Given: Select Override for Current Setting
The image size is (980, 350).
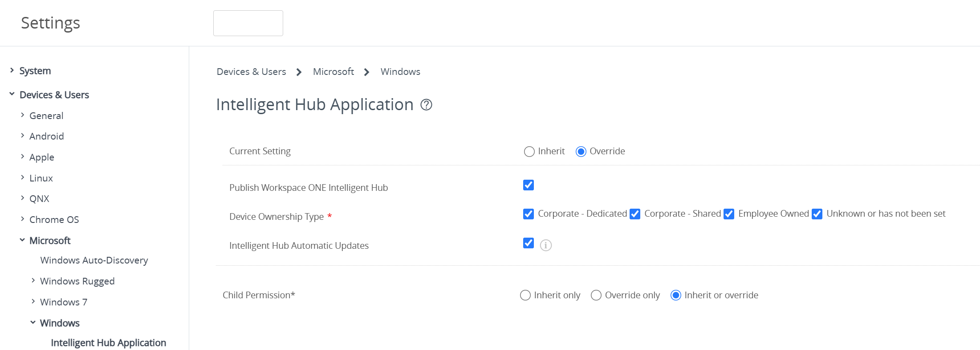Looking at the screenshot, I should pos(581,152).
